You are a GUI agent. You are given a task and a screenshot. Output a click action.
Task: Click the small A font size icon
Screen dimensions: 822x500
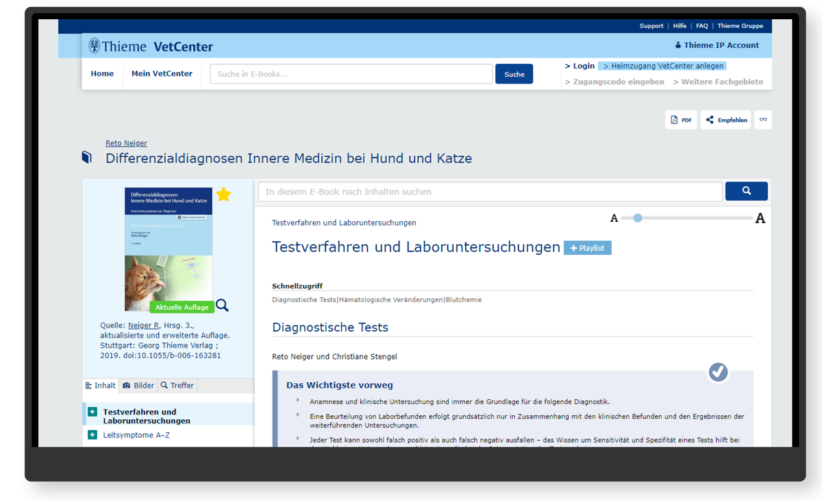coord(614,219)
